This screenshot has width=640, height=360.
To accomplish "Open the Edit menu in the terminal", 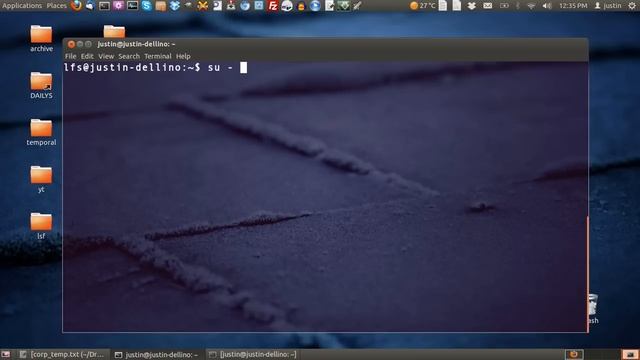I will [87, 56].
